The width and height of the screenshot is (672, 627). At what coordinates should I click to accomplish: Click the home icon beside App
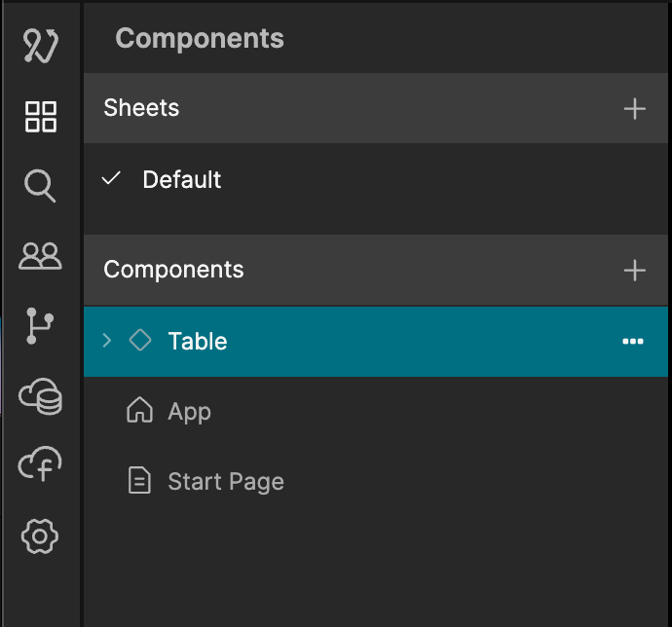pyautogui.click(x=140, y=412)
